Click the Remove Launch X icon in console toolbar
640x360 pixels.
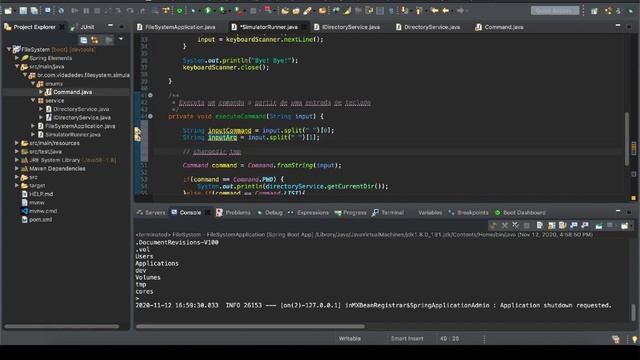point(504,225)
